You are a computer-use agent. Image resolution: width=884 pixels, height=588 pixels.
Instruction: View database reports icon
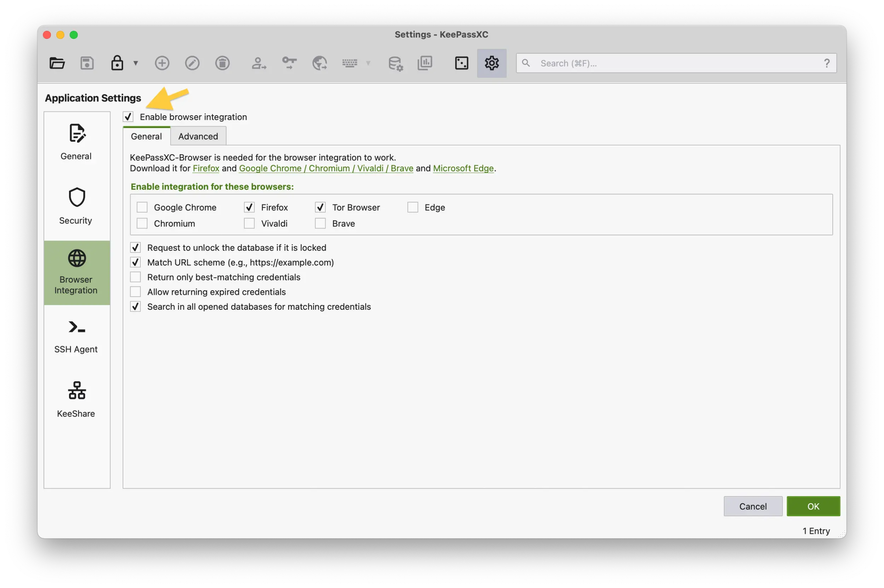click(425, 63)
